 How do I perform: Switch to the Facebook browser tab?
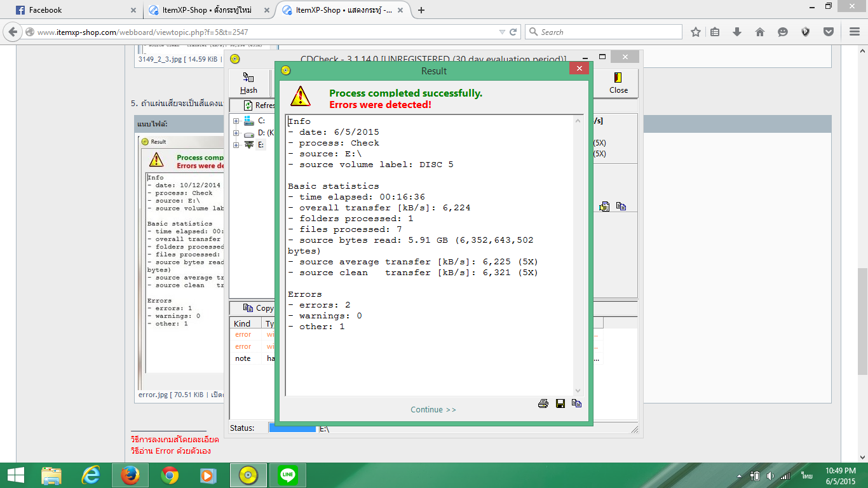click(70, 10)
